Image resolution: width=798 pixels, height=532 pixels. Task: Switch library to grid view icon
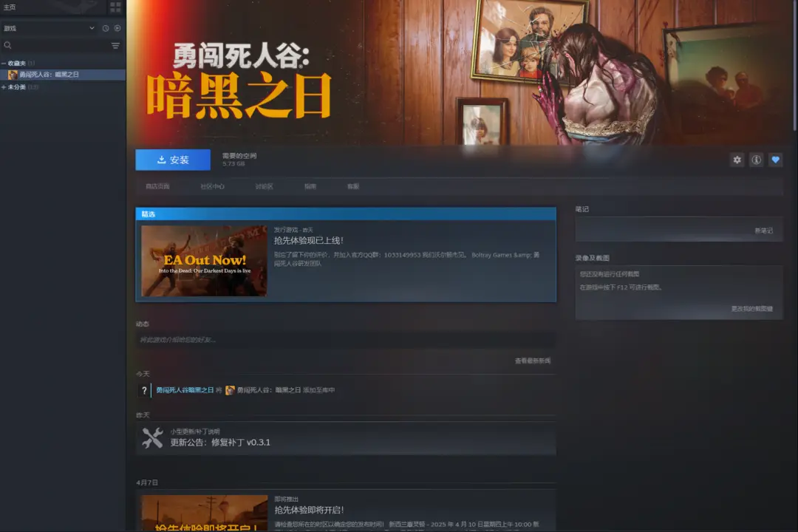(115, 7)
